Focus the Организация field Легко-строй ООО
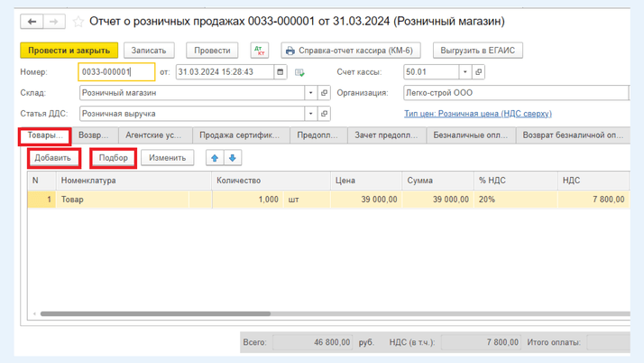The width and height of the screenshot is (644, 363). [516, 93]
